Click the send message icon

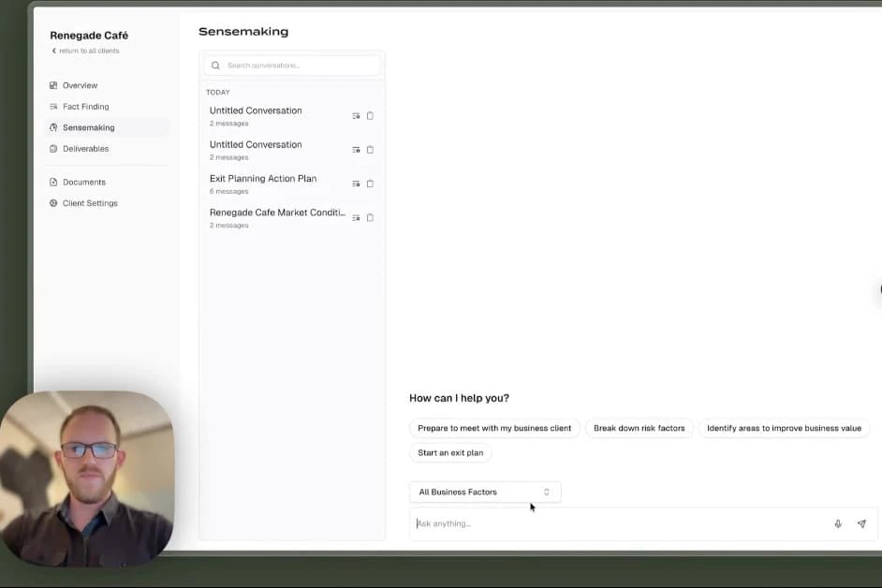coord(861,523)
